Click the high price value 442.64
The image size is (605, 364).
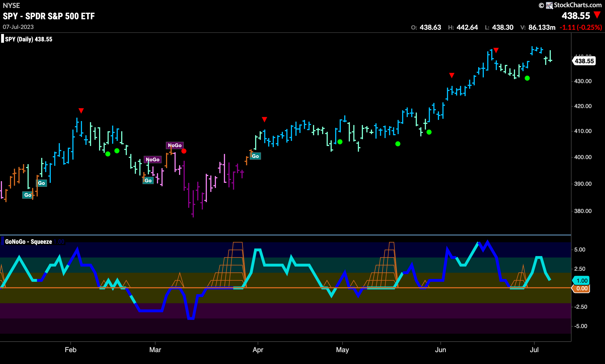467,27
